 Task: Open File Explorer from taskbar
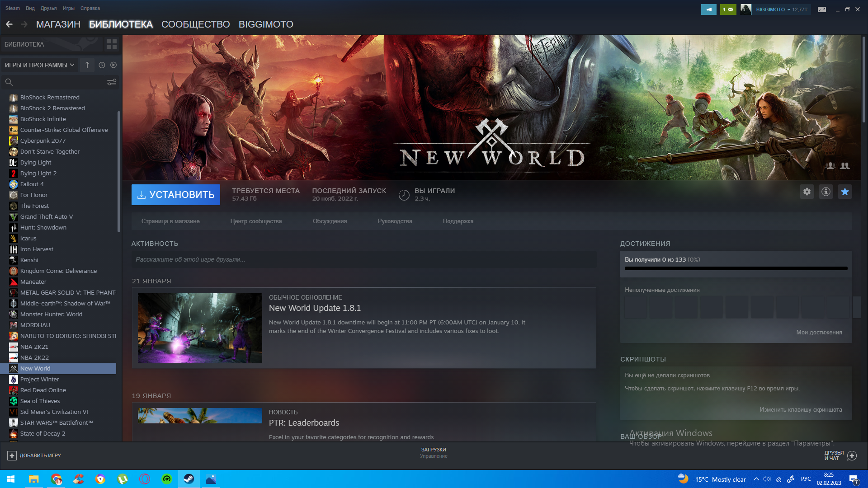[34, 479]
